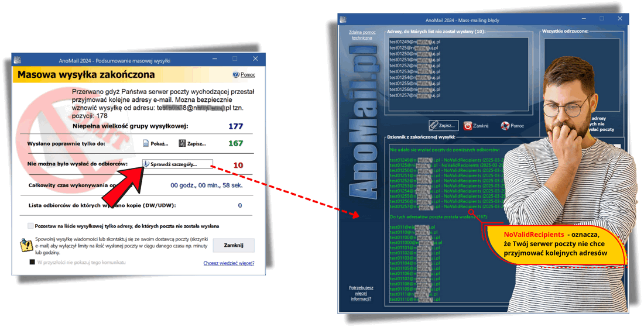Select test01250@ in unsent addresses list
Viewport: 644px width, 327px height.
pyautogui.click(x=415, y=54)
